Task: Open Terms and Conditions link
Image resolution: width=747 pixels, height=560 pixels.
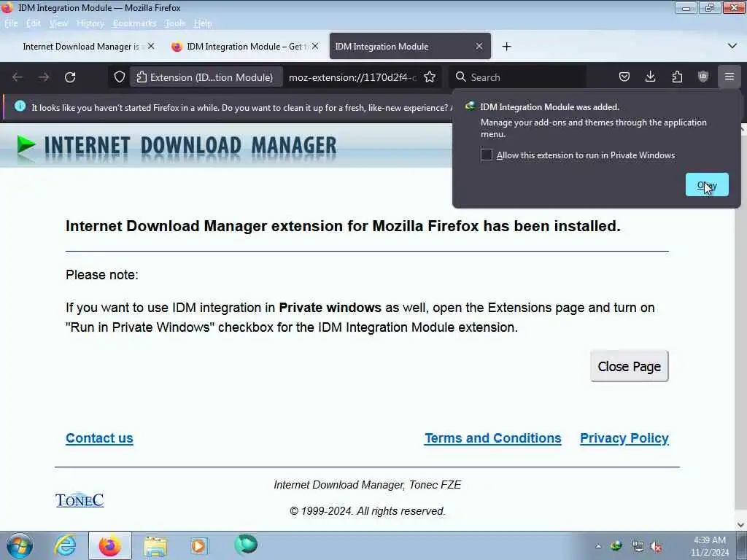Action: pyautogui.click(x=493, y=438)
